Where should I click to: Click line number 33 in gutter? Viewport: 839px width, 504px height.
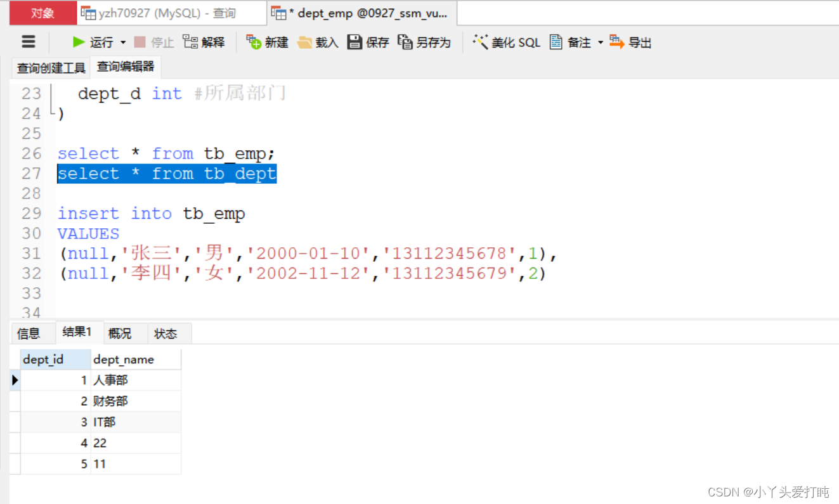pos(31,294)
